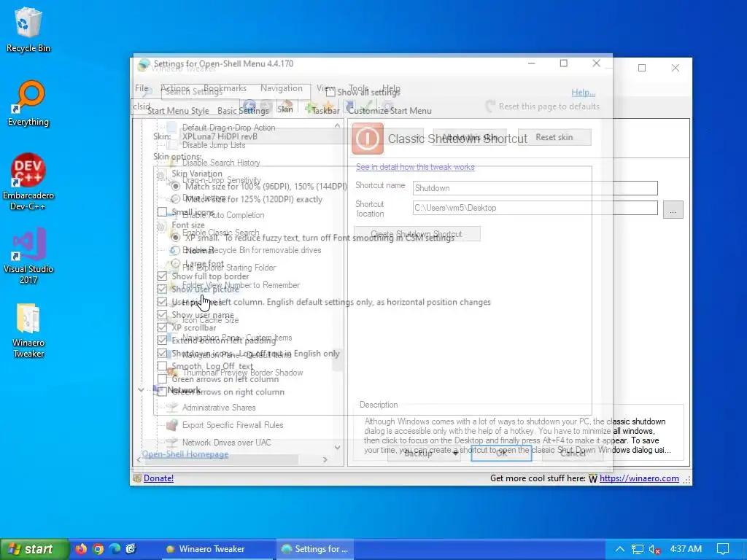Select Match size for 125% (120DPI) exactly

point(175,199)
